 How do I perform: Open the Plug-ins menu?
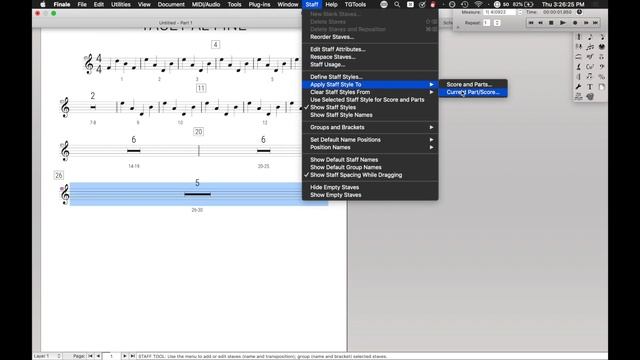pos(259,4)
